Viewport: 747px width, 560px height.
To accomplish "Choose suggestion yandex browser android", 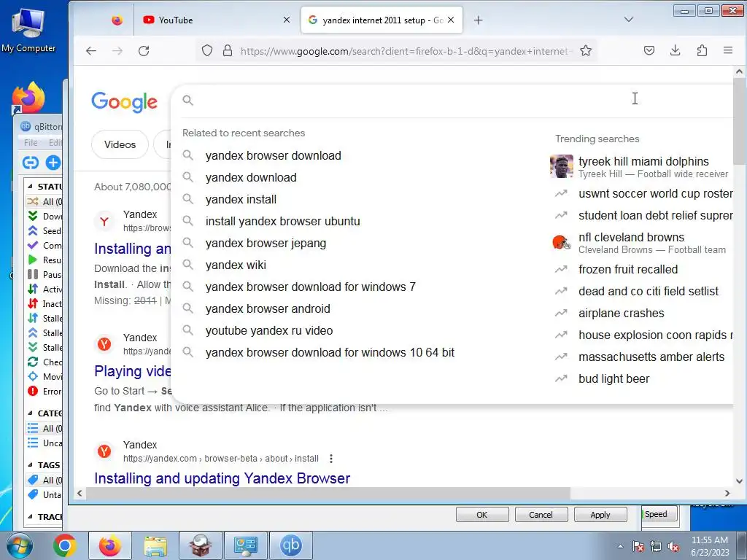I will (268, 309).
